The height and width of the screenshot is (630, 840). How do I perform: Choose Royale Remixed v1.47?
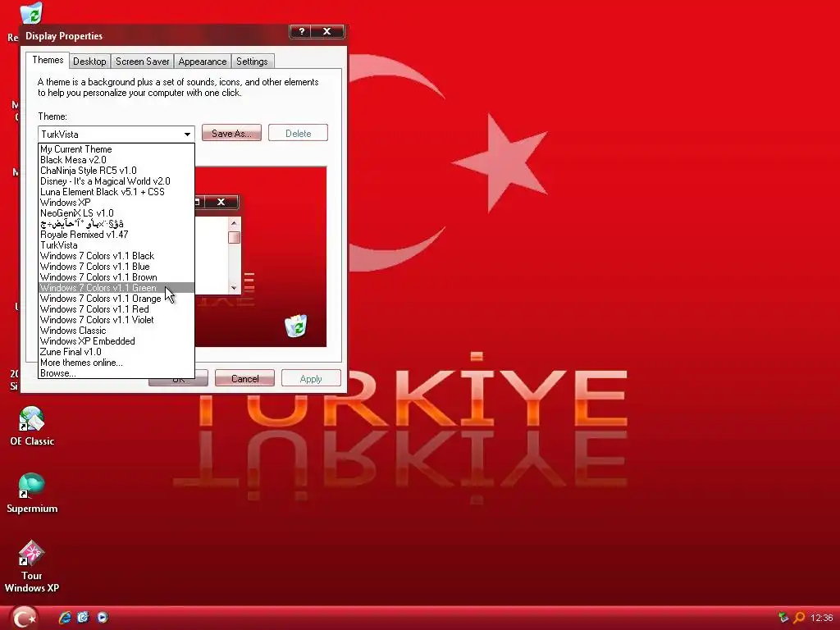(116, 235)
